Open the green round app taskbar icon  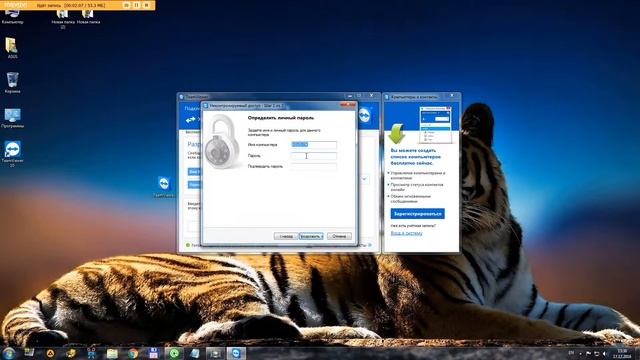pyautogui.click(x=174, y=353)
